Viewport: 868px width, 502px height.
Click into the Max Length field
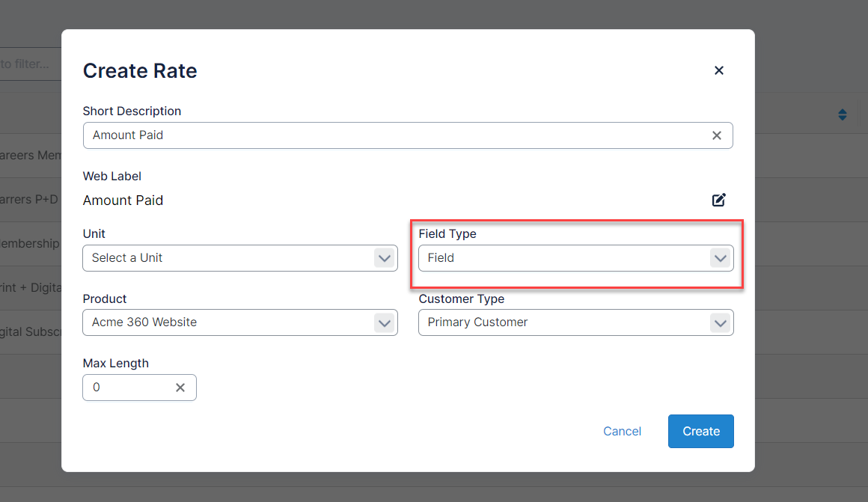127,388
